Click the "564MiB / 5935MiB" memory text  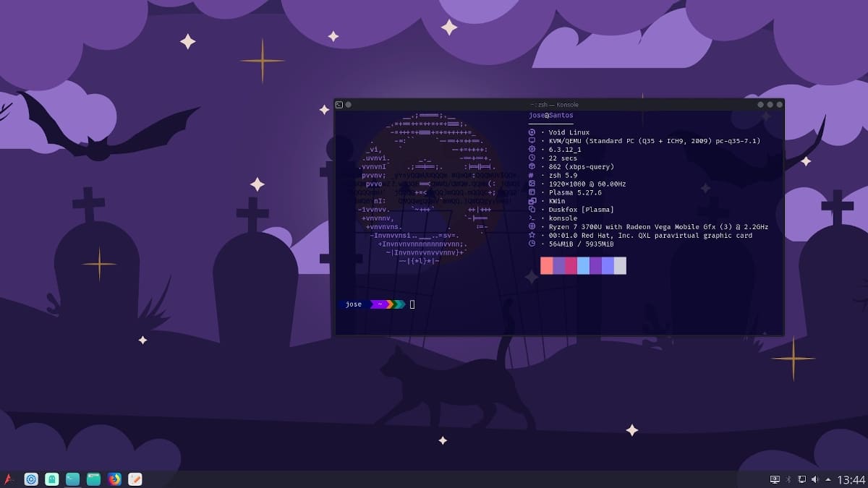point(582,244)
